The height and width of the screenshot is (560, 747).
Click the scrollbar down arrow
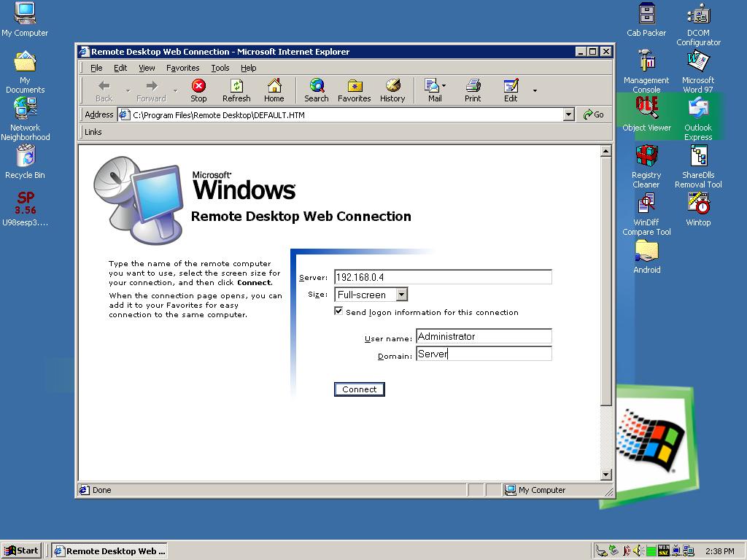tap(605, 474)
